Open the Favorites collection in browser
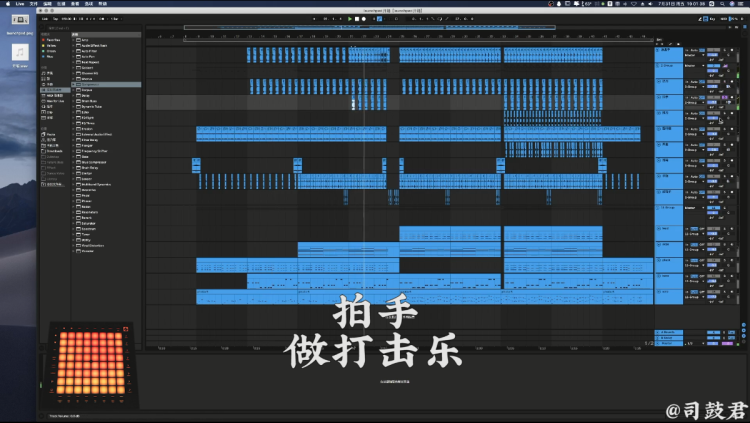 (x=50, y=40)
